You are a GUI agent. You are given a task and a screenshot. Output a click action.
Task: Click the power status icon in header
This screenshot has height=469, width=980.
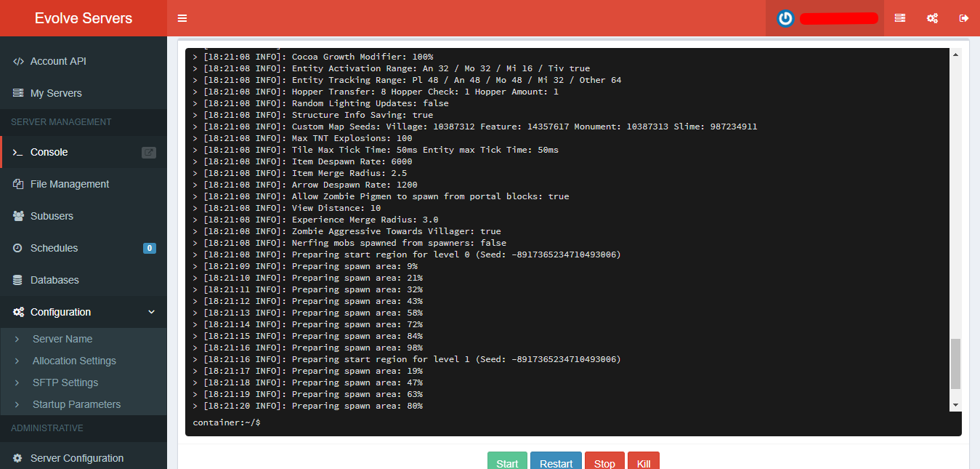tap(785, 18)
